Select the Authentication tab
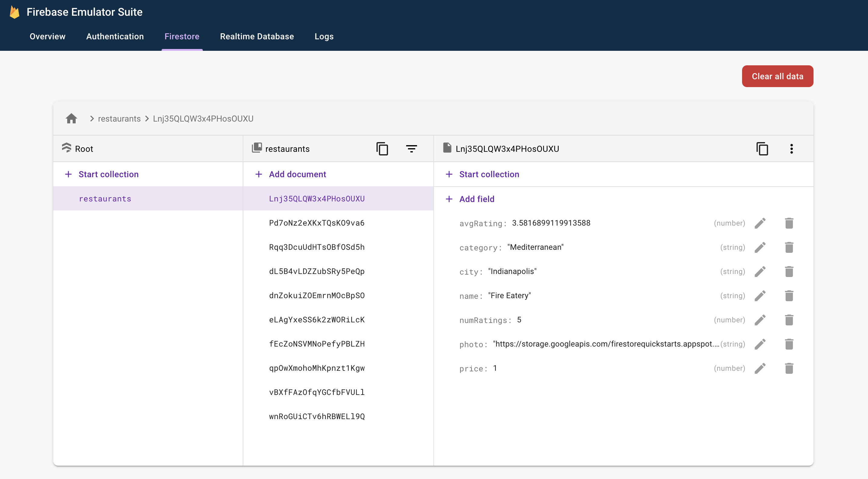This screenshot has height=479, width=868. [115, 37]
